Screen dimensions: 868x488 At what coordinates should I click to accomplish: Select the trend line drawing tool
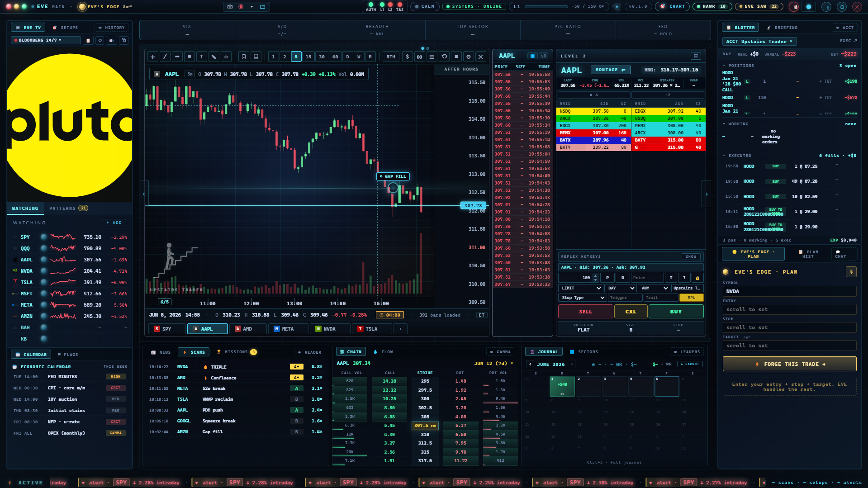point(165,57)
